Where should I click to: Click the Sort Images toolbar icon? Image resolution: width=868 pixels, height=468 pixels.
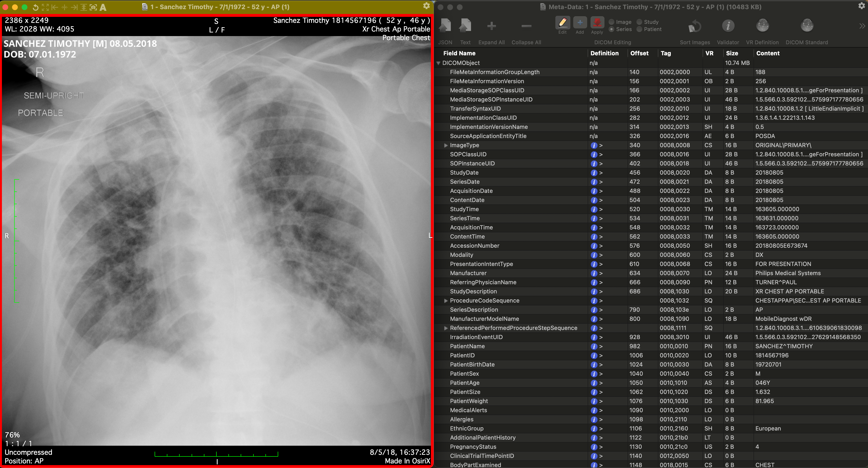694,25
